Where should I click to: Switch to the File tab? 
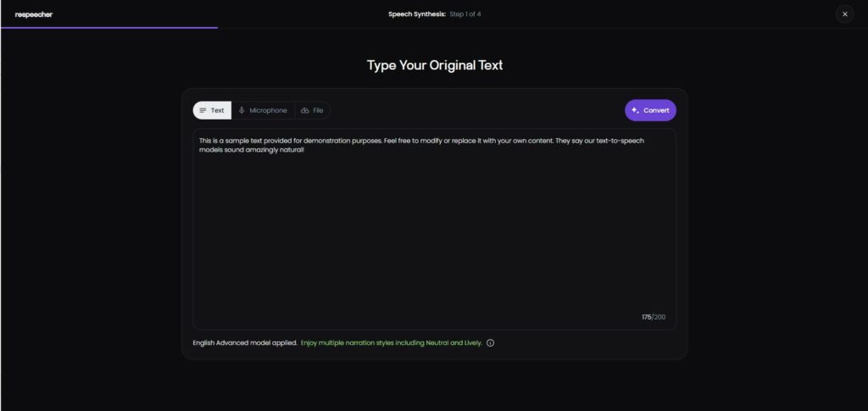pos(312,110)
